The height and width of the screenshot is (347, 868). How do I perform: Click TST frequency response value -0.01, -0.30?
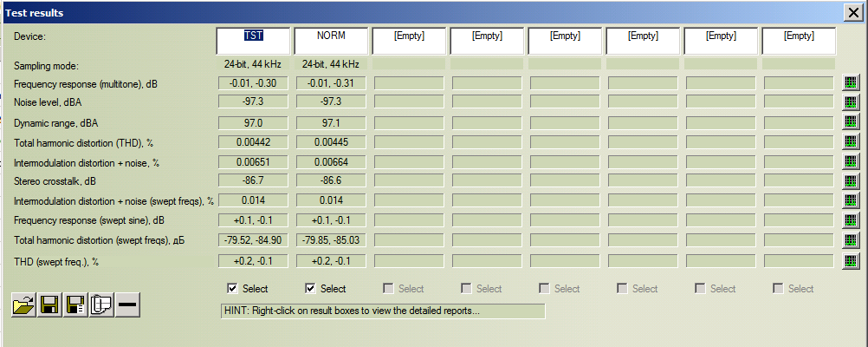253,83
